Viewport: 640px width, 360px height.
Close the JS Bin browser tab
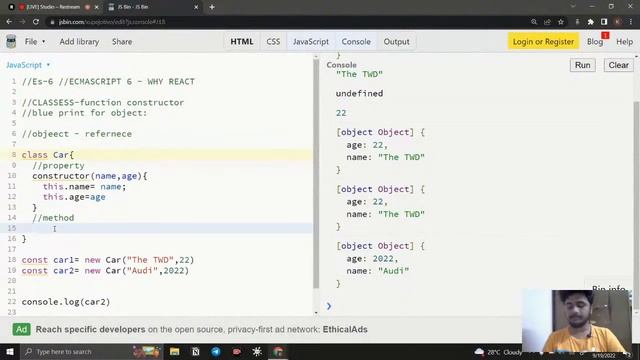tap(196, 7)
